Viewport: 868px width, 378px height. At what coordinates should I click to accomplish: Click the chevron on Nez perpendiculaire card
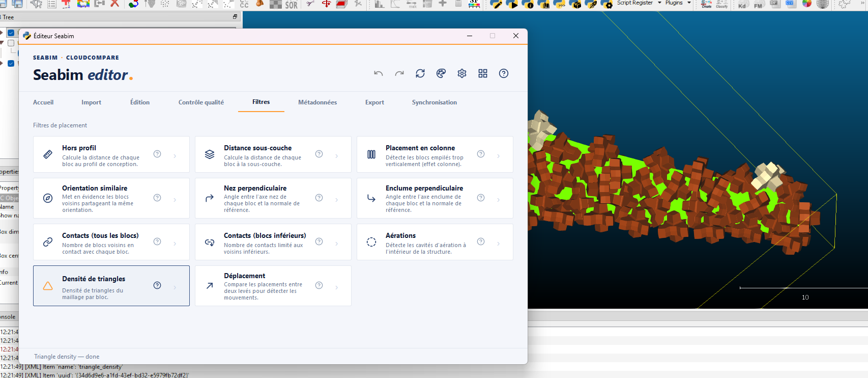336,200
